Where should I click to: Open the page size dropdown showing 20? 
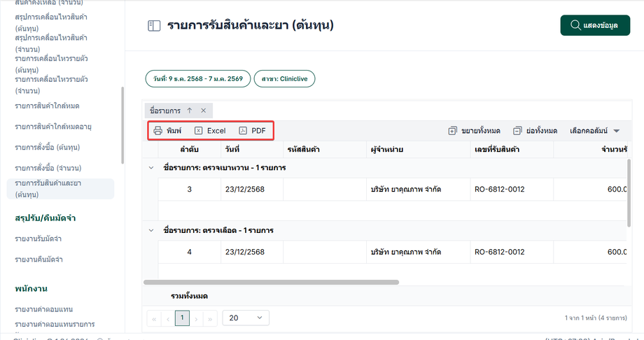[x=245, y=318]
